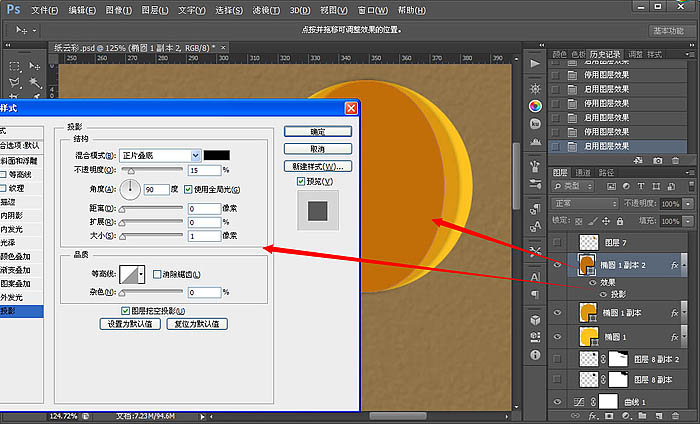Open the Character panel A icon

(x=535, y=277)
